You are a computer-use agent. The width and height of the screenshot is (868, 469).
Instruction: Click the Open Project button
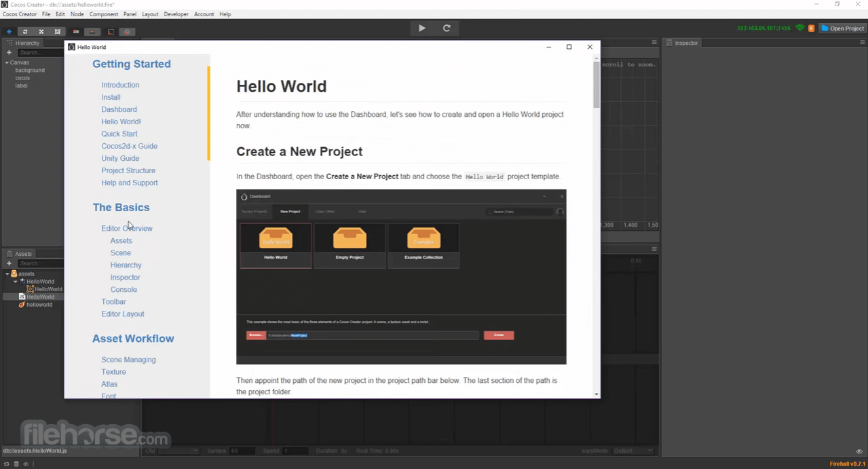pos(843,29)
